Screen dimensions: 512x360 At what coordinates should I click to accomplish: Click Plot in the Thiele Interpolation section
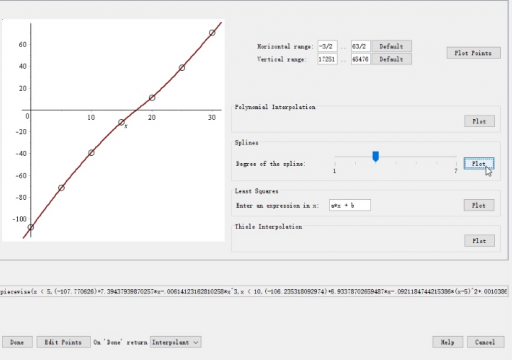pyautogui.click(x=479, y=240)
